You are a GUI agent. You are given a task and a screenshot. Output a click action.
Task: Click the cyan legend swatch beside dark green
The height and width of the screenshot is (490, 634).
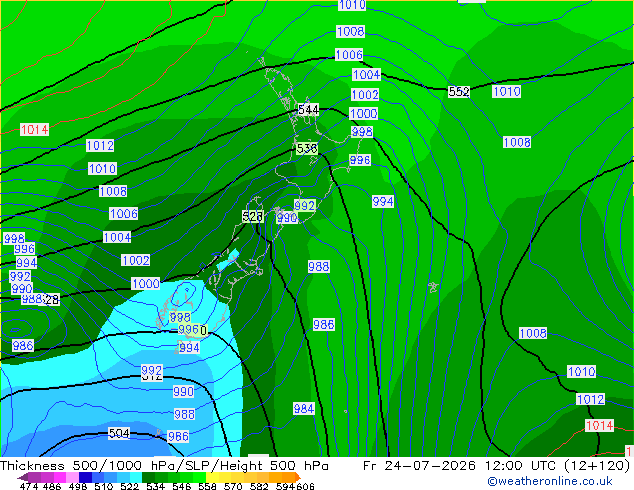pyautogui.click(x=136, y=477)
